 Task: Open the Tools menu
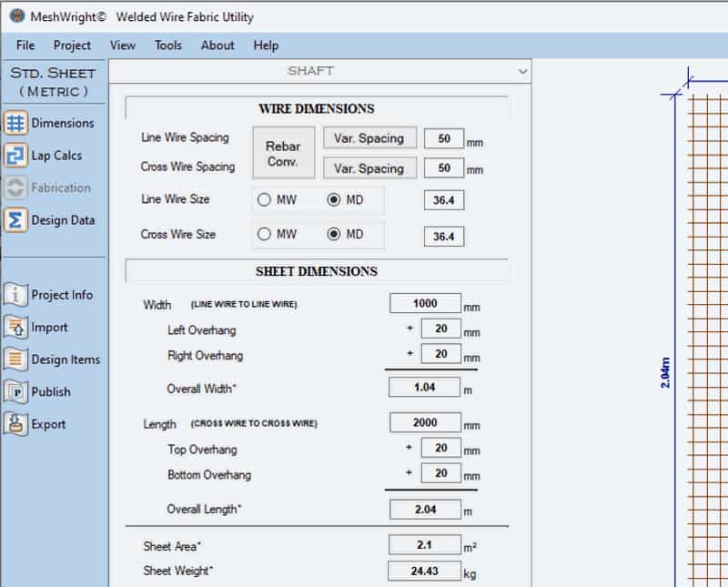tap(167, 46)
